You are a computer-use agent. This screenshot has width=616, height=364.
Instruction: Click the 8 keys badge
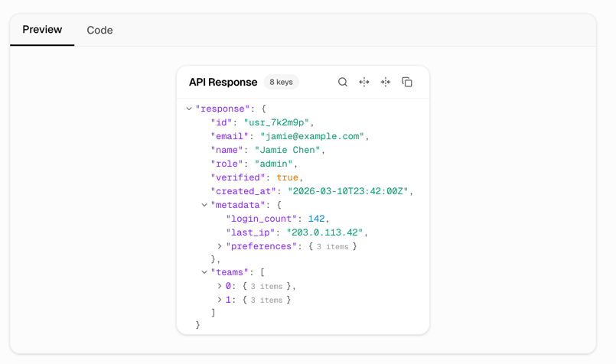click(282, 82)
